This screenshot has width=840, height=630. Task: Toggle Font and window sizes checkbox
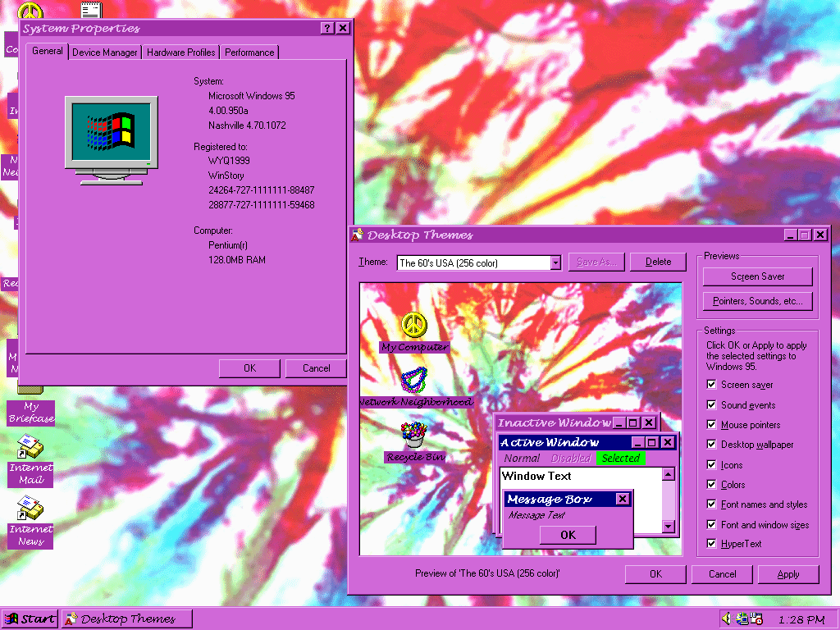point(711,524)
